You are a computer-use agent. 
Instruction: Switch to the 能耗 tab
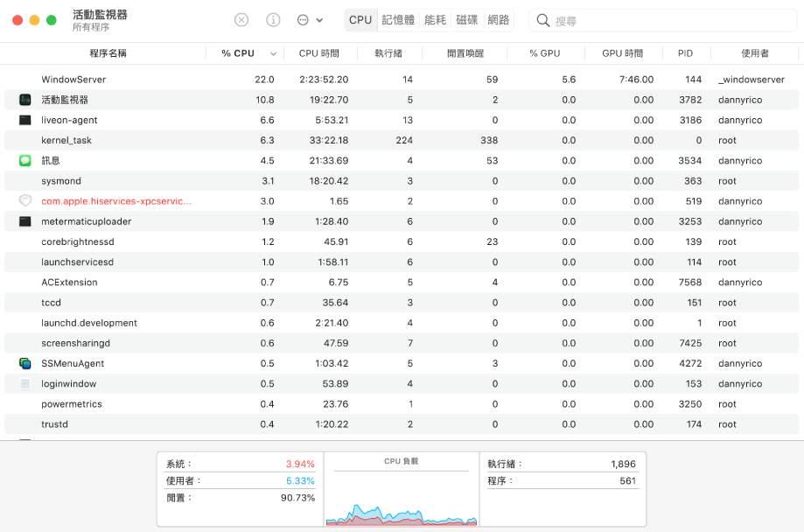(x=436, y=20)
